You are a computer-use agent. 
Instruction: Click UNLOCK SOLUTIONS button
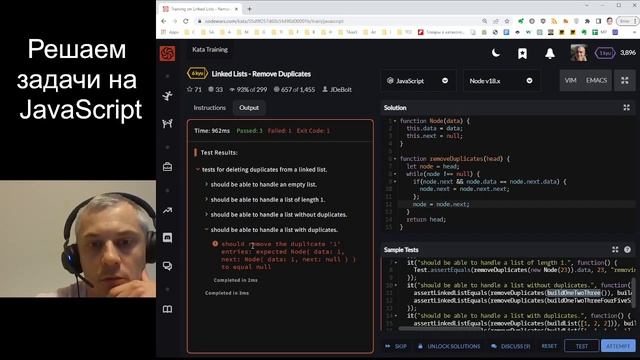449,346
